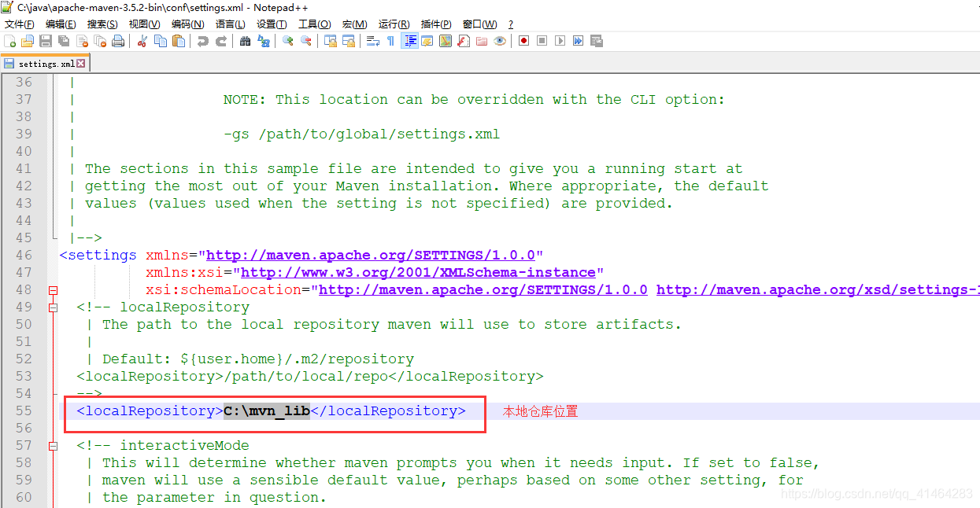Screen dimensions: 980x508
Task: Click the maven.apache.org SETTINGS link on line 46
Action: (371, 256)
